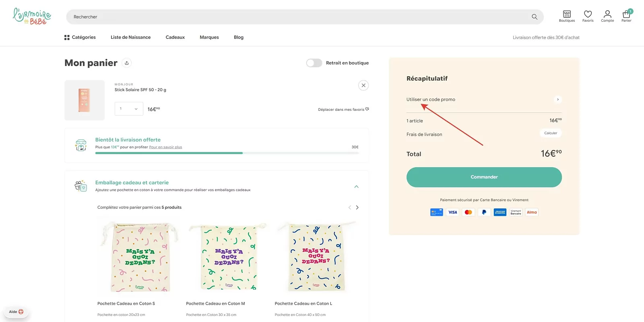Open the Catégories menu
The image size is (644, 322).
(x=80, y=37)
